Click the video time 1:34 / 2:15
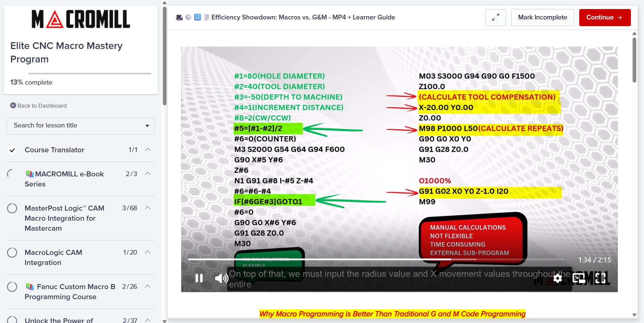Image resolution: width=644 pixels, height=323 pixels. click(x=594, y=260)
